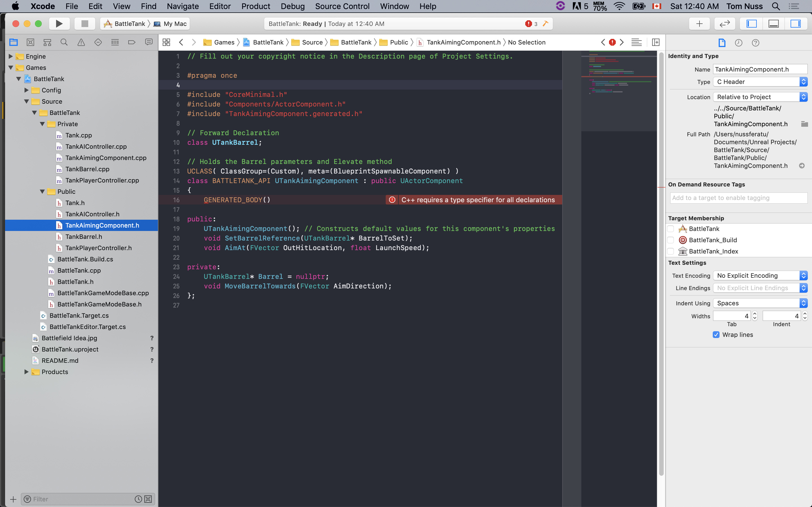Screen dimensions: 812x507
Task: Open the Issue navigator warning icon
Action: [81, 42]
